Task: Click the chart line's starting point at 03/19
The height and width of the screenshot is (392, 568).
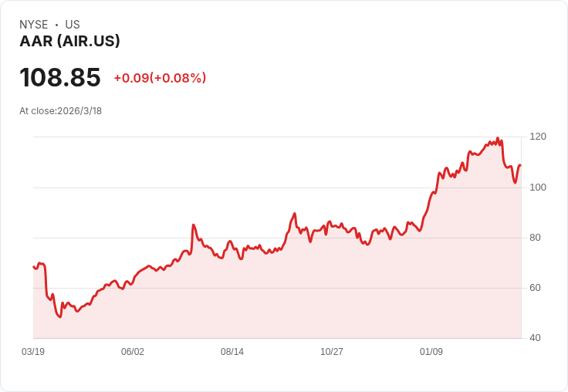Action: 34,267
